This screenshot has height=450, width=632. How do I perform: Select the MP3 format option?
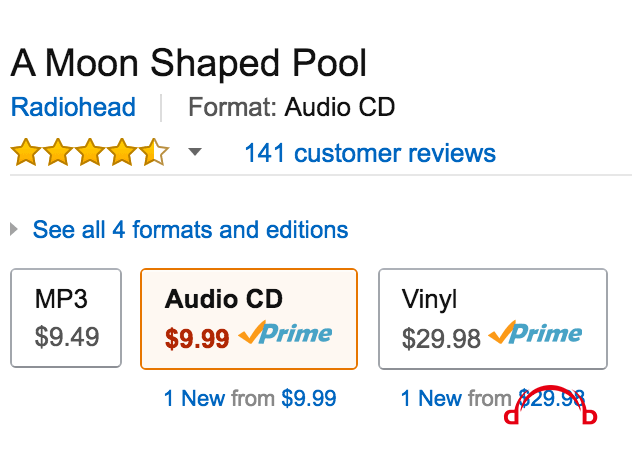66,318
